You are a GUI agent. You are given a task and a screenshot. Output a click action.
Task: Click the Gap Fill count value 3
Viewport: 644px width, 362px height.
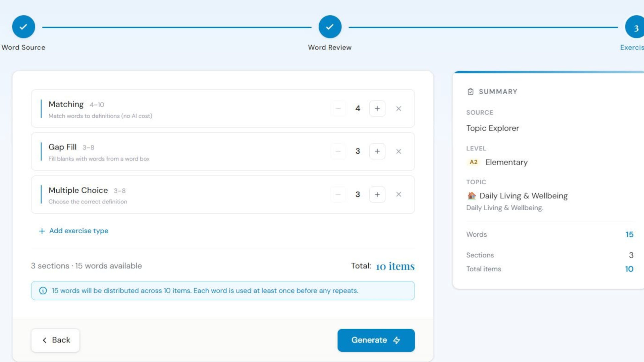click(358, 152)
